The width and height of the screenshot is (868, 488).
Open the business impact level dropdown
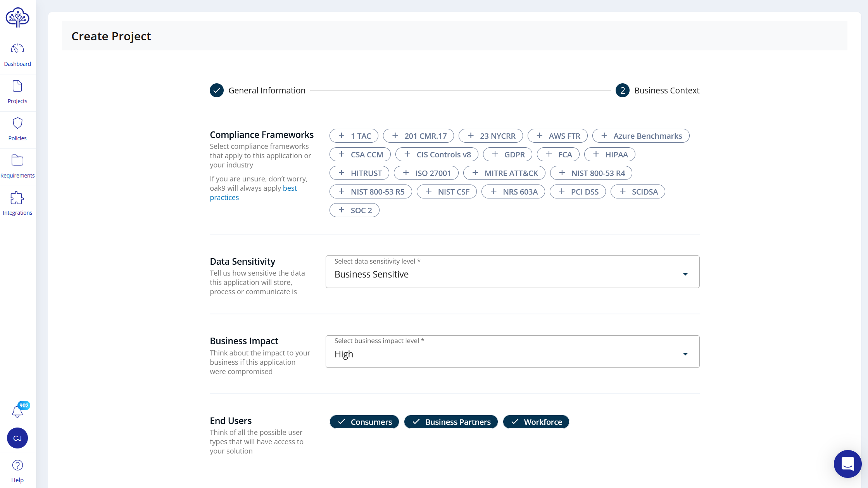click(x=513, y=352)
